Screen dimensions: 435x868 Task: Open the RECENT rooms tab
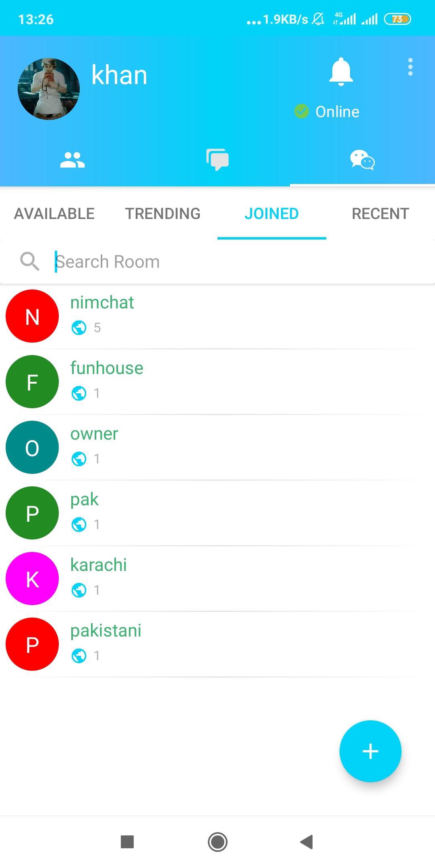point(381,214)
